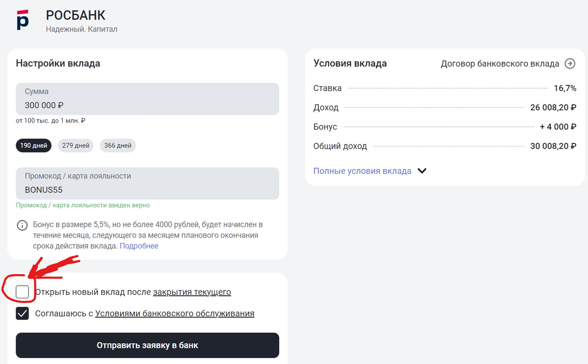
Task: Focus the promo code field with BONUS55
Action: click(x=147, y=184)
